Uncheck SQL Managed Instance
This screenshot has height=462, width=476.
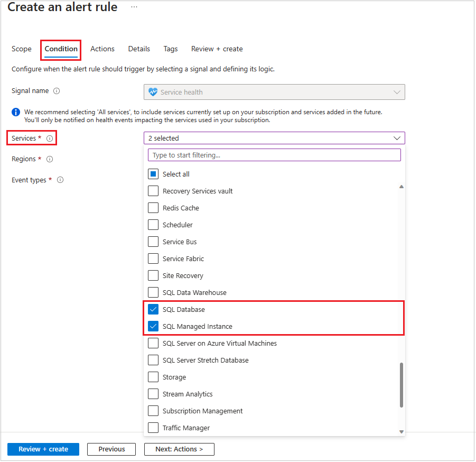point(153,326)
